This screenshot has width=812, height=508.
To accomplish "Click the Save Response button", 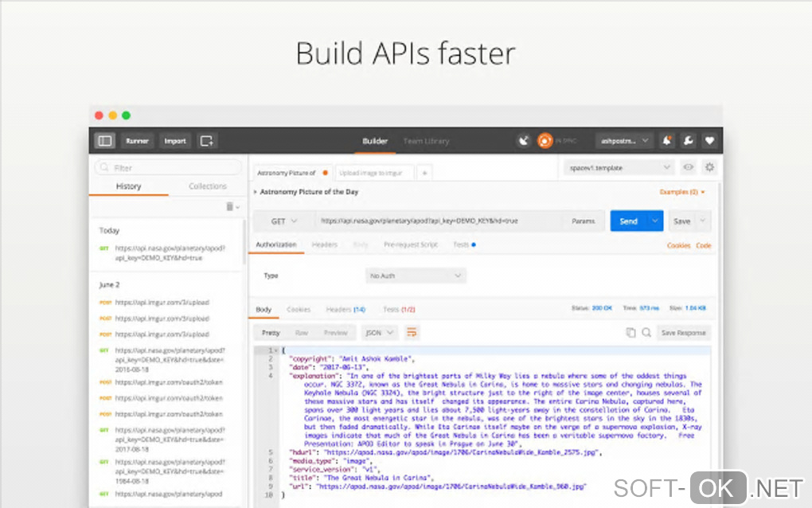I will coord(684,333).
